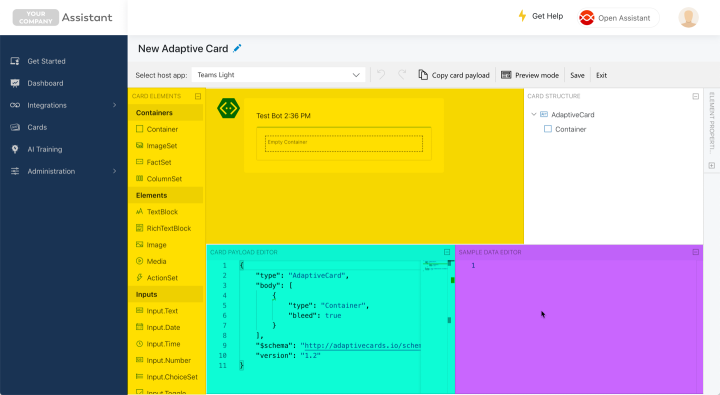Click the Save button
This screenshot has height=395, width=720.
577,75
